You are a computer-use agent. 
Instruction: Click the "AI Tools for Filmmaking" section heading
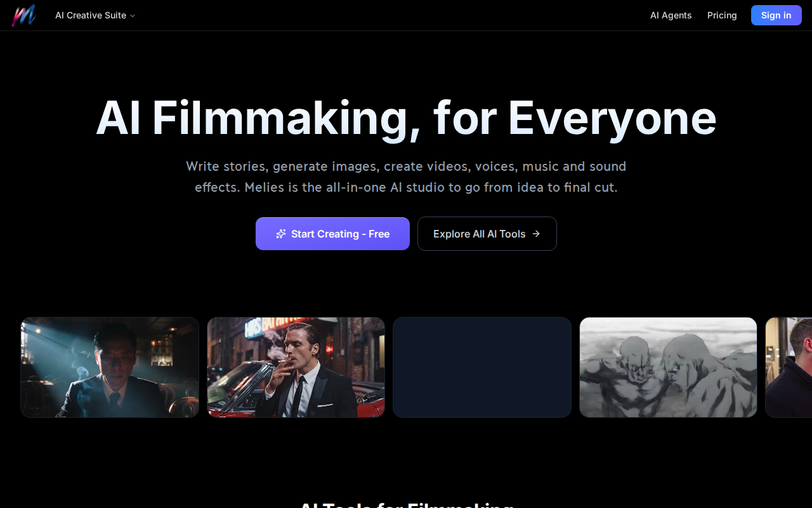(x=406, y=504)
